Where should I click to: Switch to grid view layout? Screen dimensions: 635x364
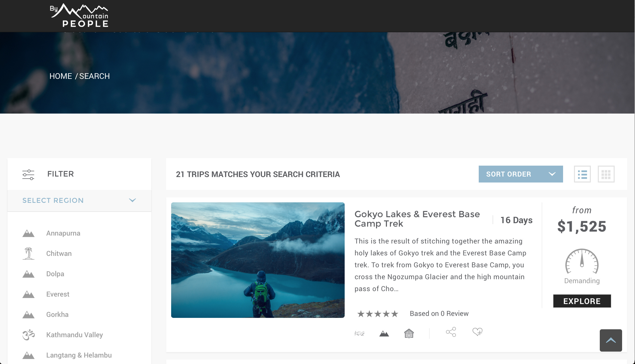(x=606, y=174)
